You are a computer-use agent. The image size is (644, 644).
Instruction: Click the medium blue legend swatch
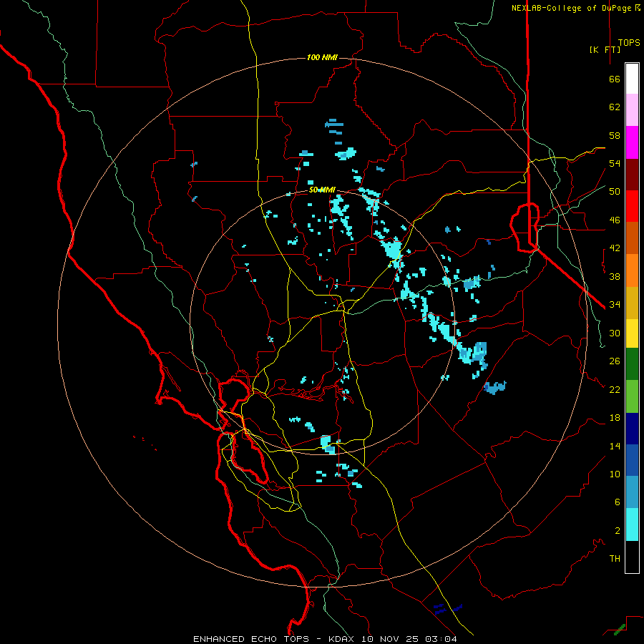pos(632,460)
